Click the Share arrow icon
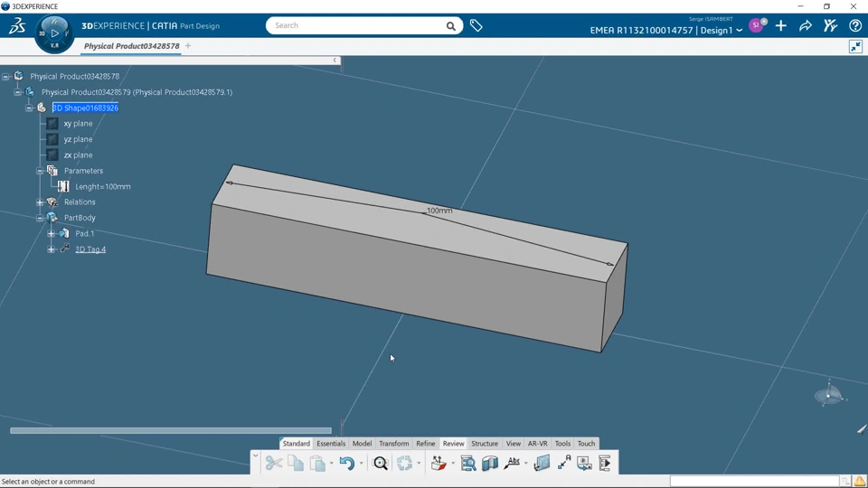 [805, 26]
